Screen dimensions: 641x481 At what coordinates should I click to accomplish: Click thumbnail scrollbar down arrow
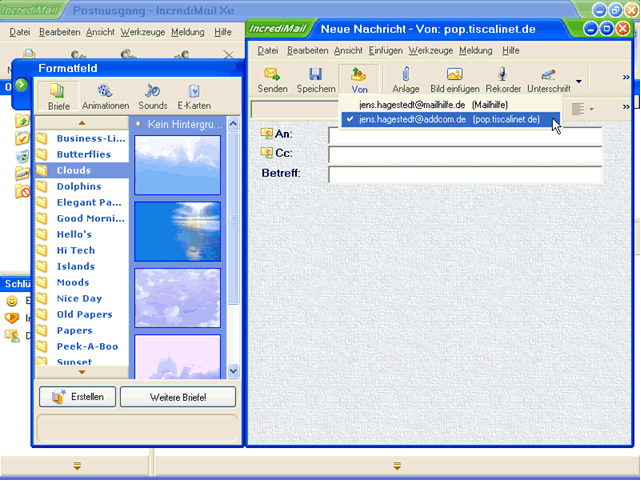click(233, 371)
